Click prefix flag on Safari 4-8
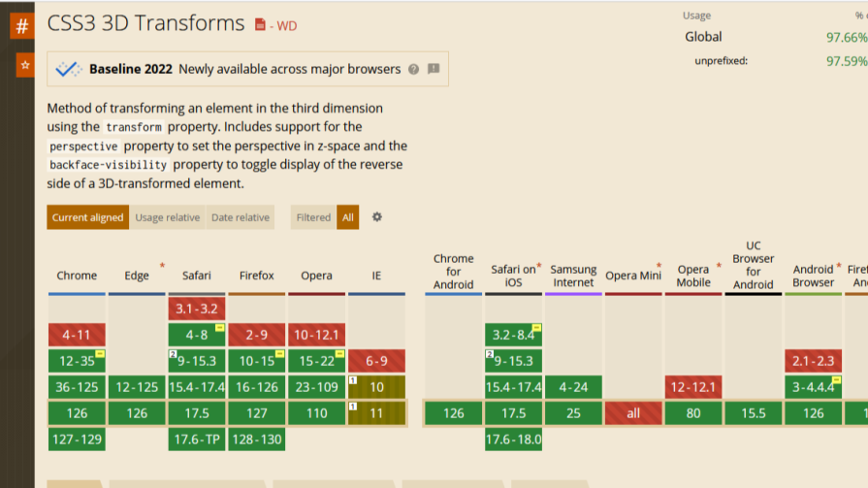The image size is (868, 488). 220,328
